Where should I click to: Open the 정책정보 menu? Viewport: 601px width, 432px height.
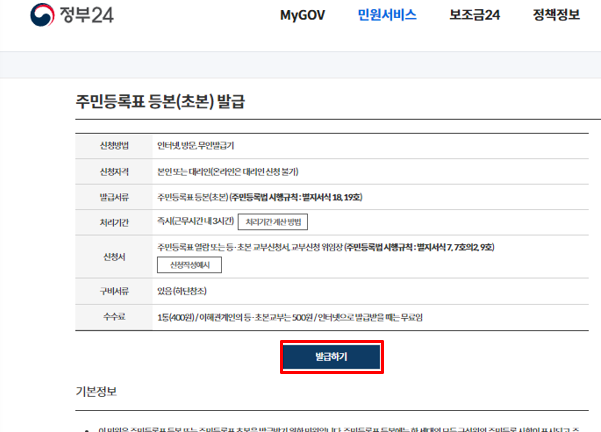tap(556, 15)
